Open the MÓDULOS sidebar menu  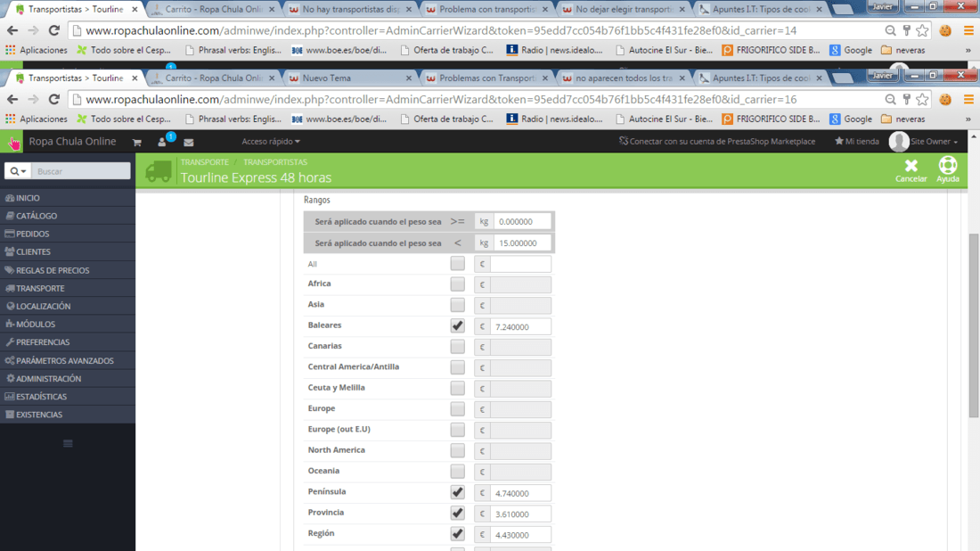68,324
